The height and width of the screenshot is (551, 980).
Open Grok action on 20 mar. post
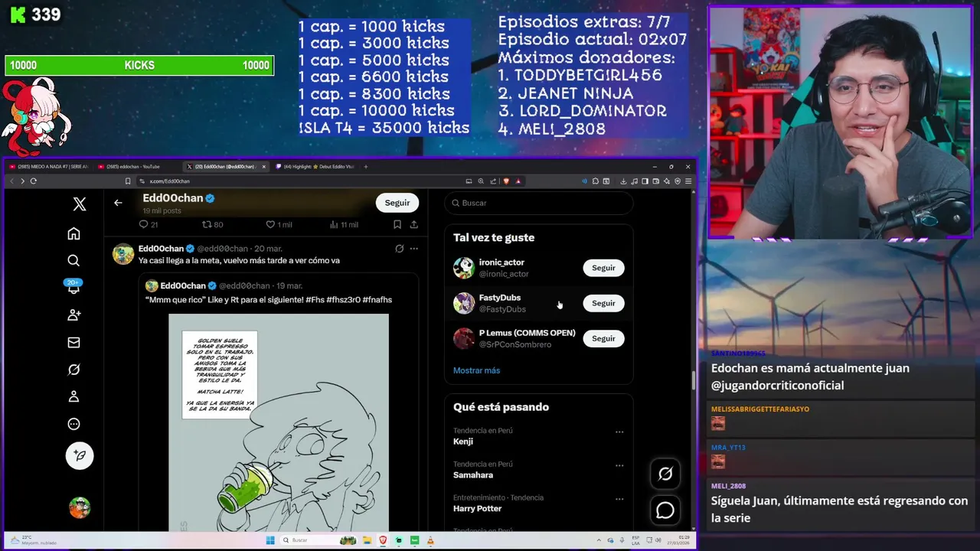tap(399, 249)
